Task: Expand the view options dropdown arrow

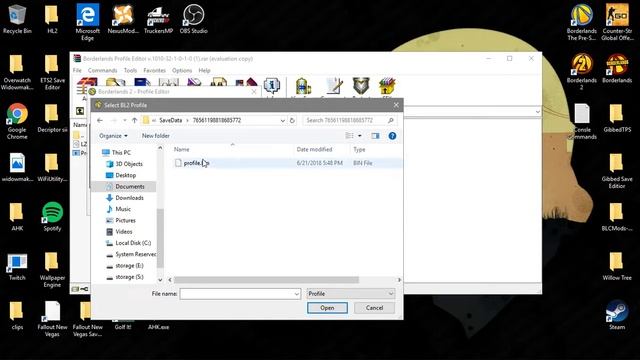Action: [360, 136]
